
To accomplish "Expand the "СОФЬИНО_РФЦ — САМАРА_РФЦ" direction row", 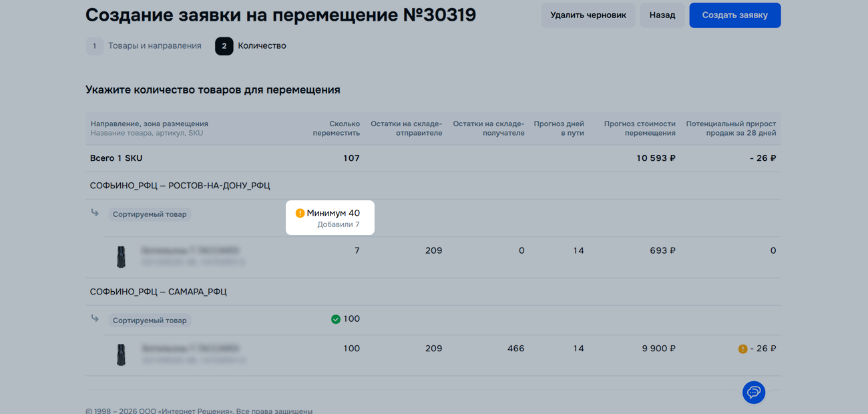I will click(x=158, y=292).
